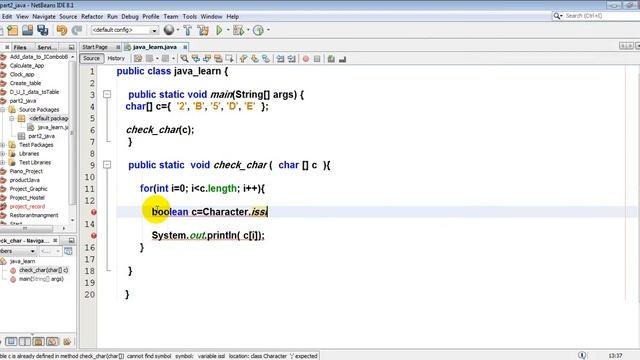640x360 pixels.
Task: Select project_record in Projects tree
Action: tap(27, 207)
